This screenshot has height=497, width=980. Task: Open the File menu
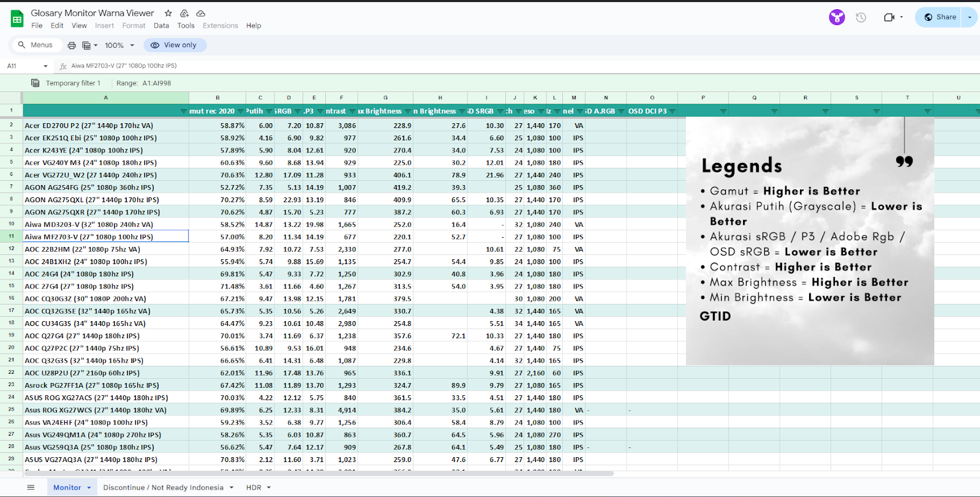(37, 26)
